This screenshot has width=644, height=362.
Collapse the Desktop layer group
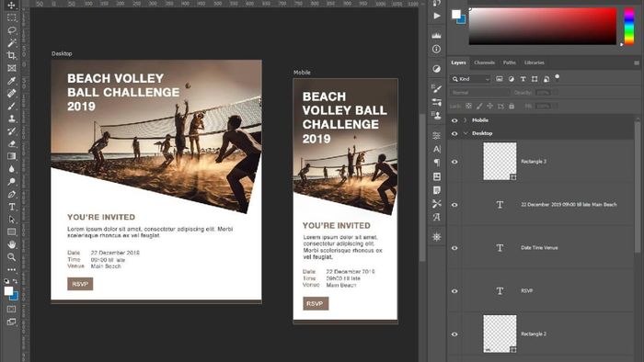point(466,133)
